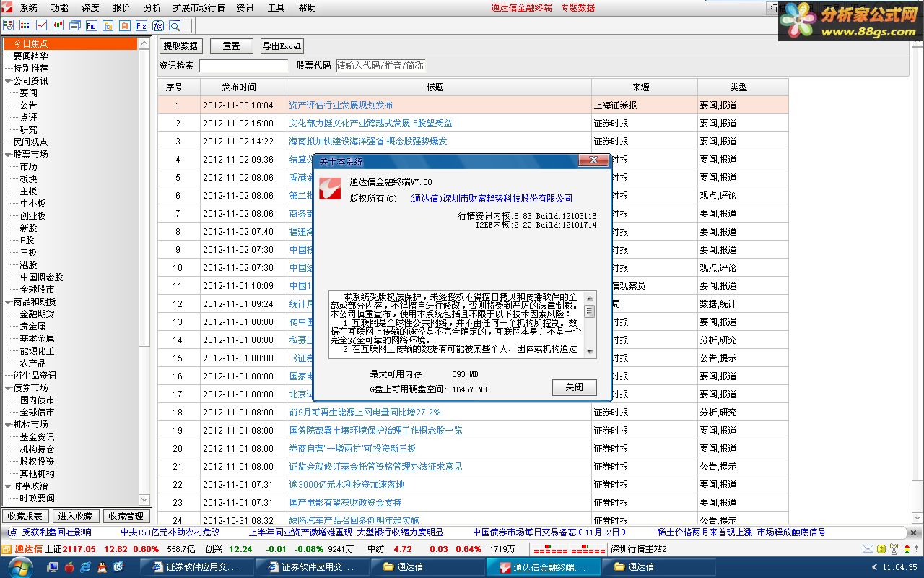This screenshot has height=578, width=924.
Task: Click the red apple quick launch icon
Action: (69, 567)
